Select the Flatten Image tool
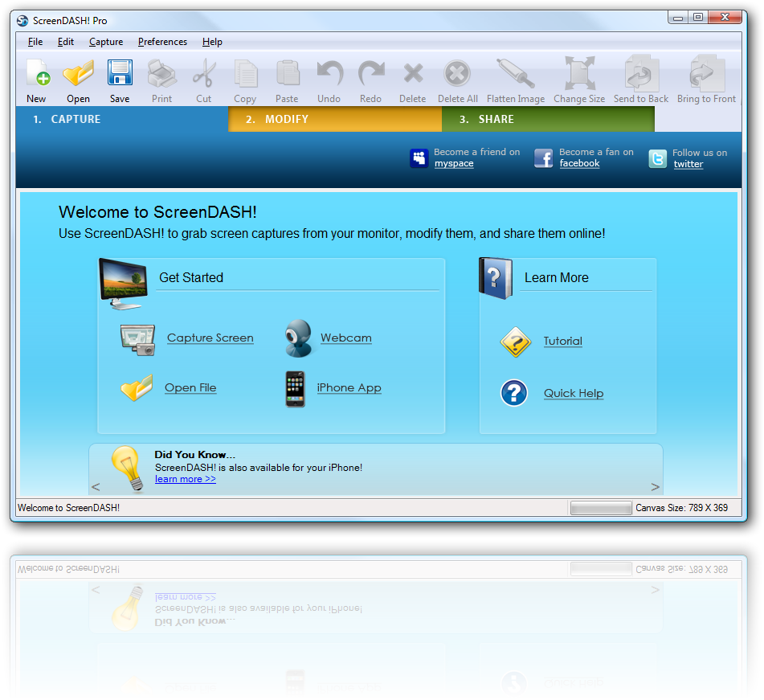 516,73
